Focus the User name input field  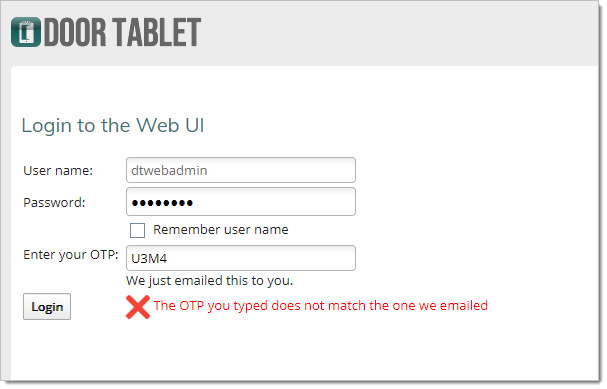point(241,170)
